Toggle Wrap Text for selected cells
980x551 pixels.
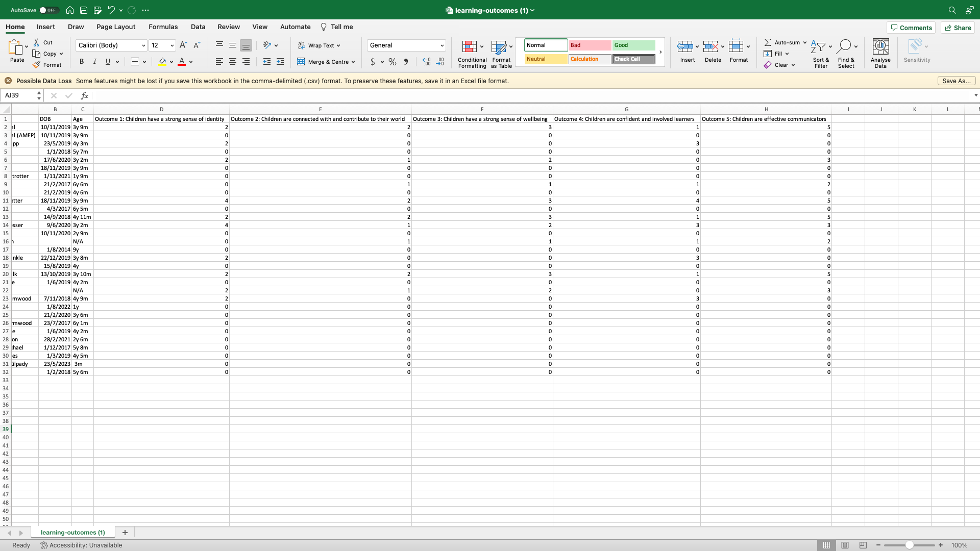click(x=319, y=45)
